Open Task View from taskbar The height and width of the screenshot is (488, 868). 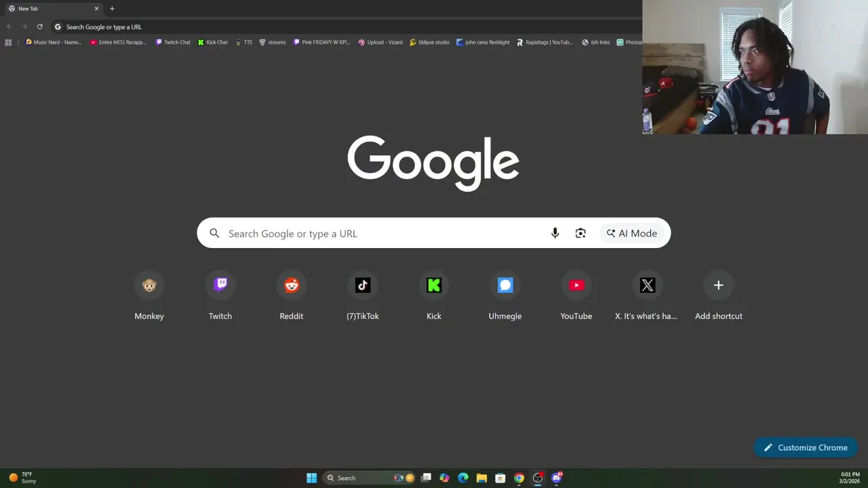[x=426, y=478]
